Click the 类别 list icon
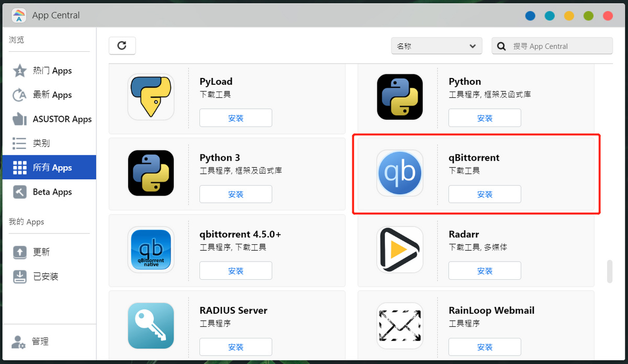 [x=19, y=143]
